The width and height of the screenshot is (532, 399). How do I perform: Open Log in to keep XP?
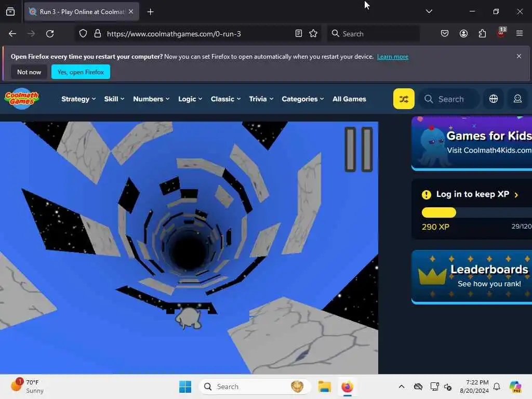tap(472, 194)
